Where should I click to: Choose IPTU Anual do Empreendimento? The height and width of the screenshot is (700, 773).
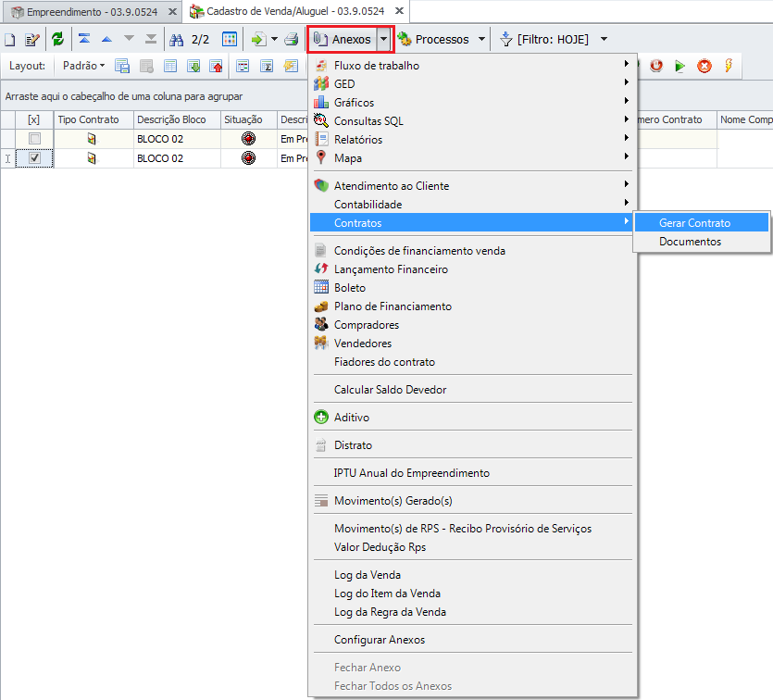pyautogui.click(x=472, y=473)
